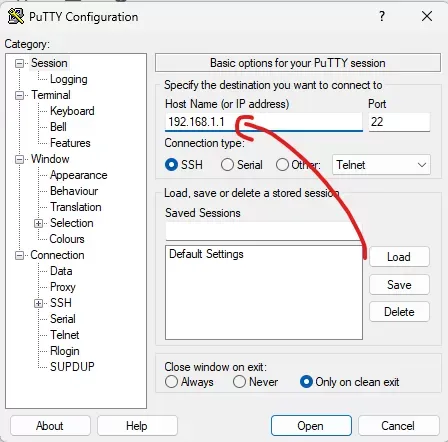Collapse the Connection tree node

tap(20, 255)
